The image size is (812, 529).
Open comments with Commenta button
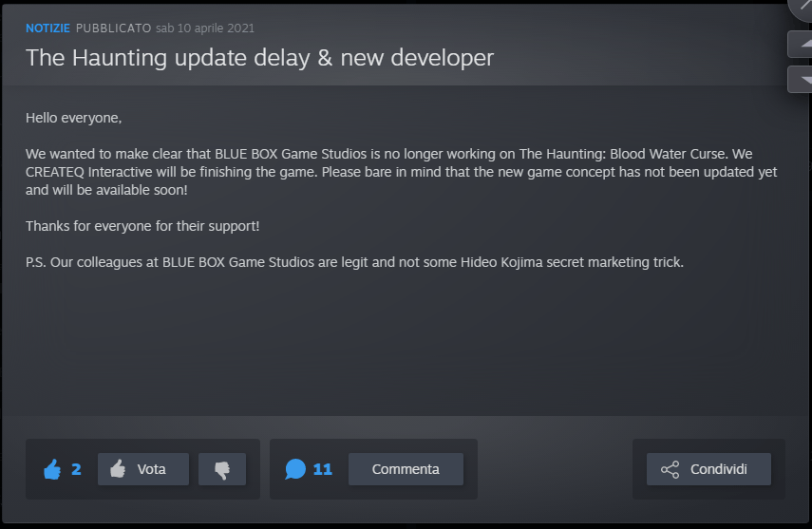(x=406, y=469)
